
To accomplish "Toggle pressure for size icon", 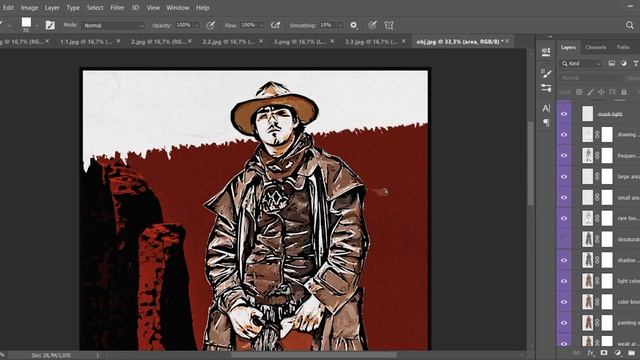I will [372, 25].
